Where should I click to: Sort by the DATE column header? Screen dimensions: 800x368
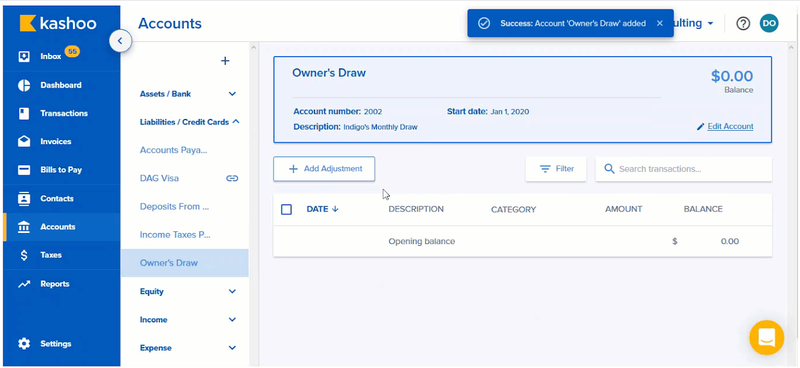[x=322, y=209]
